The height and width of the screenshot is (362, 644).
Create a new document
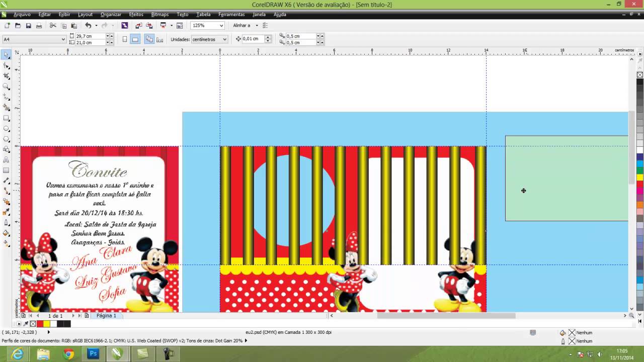(7, 25)
